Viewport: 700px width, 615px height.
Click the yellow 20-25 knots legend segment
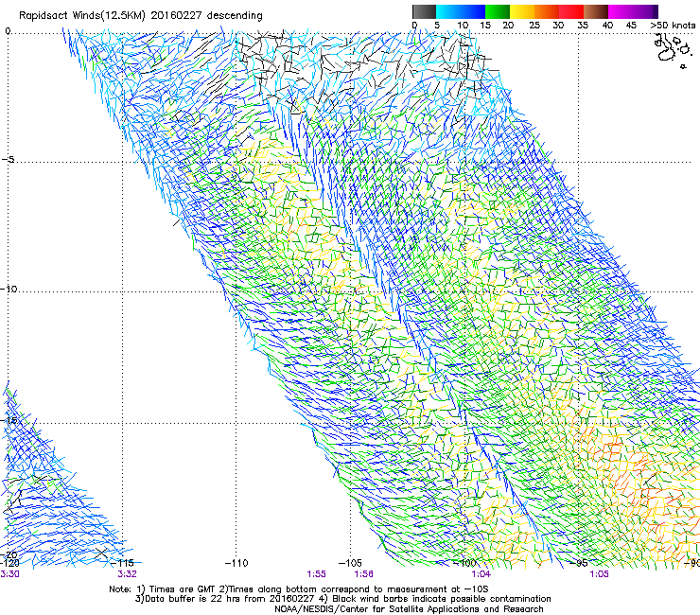(522, 11)
